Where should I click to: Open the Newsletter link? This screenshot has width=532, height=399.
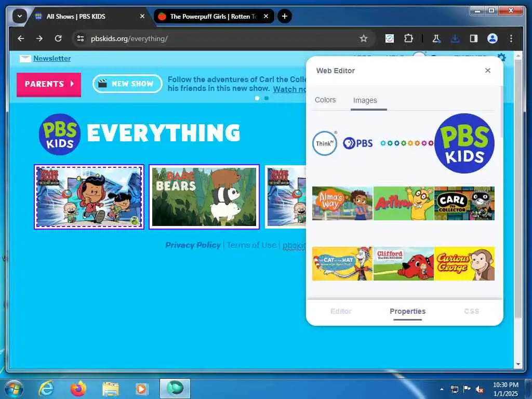pyautogui.click(x=52, y=58)
